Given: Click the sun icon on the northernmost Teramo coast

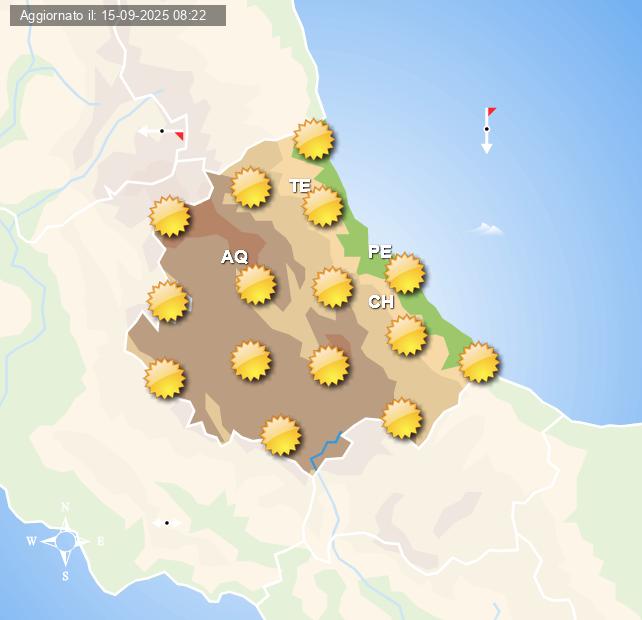Looking at the screenshot, I should pyautogui.click(x=314, y=139).
